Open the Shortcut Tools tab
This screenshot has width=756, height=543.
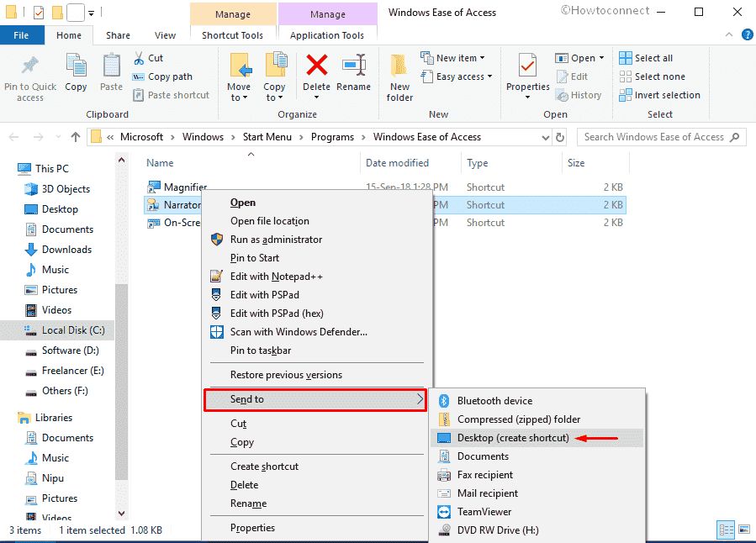click(232, 35)
